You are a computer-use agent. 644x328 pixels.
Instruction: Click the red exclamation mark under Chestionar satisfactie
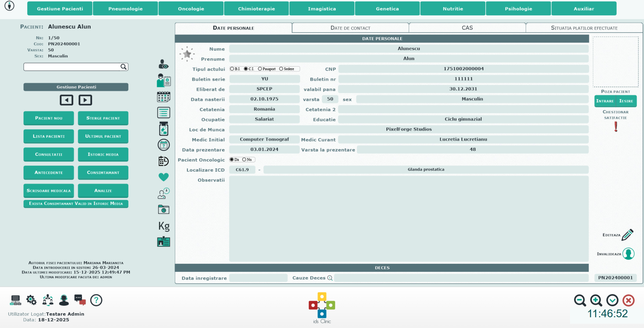tap(616, 127)
